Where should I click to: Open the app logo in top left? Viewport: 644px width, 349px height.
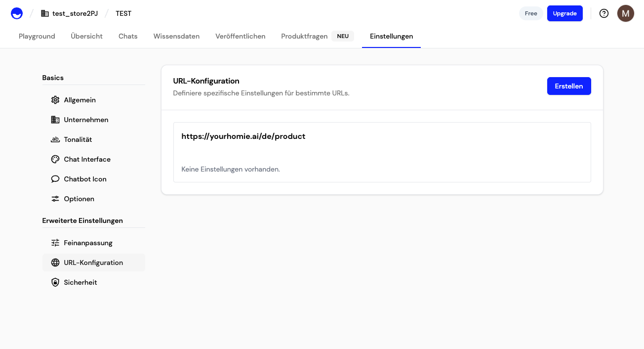click(16, 13)
